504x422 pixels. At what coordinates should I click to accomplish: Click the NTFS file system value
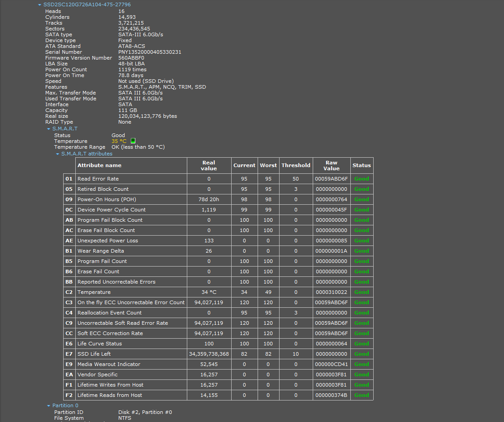[125, 418]
